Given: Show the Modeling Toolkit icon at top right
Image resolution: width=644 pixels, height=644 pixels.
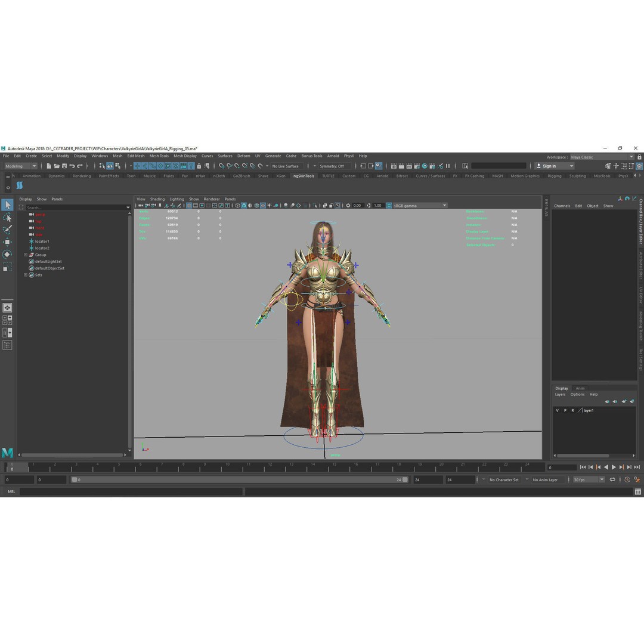Looking at the screenshot, I should pos(608,166).
